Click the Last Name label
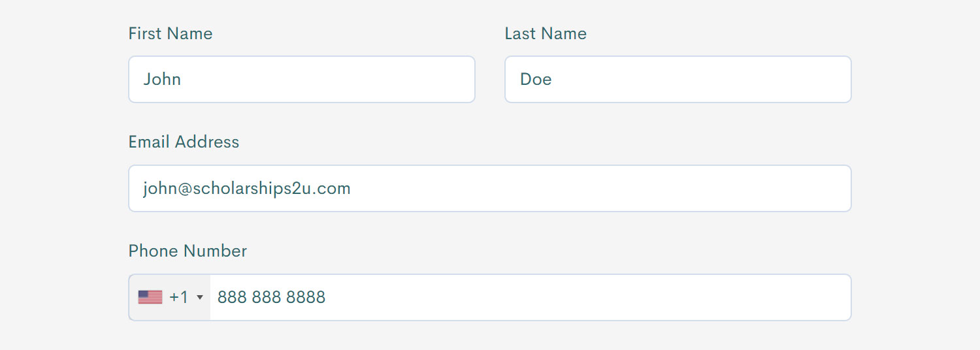The width and height of the screenshot is (980, 350). coord(546,34)
